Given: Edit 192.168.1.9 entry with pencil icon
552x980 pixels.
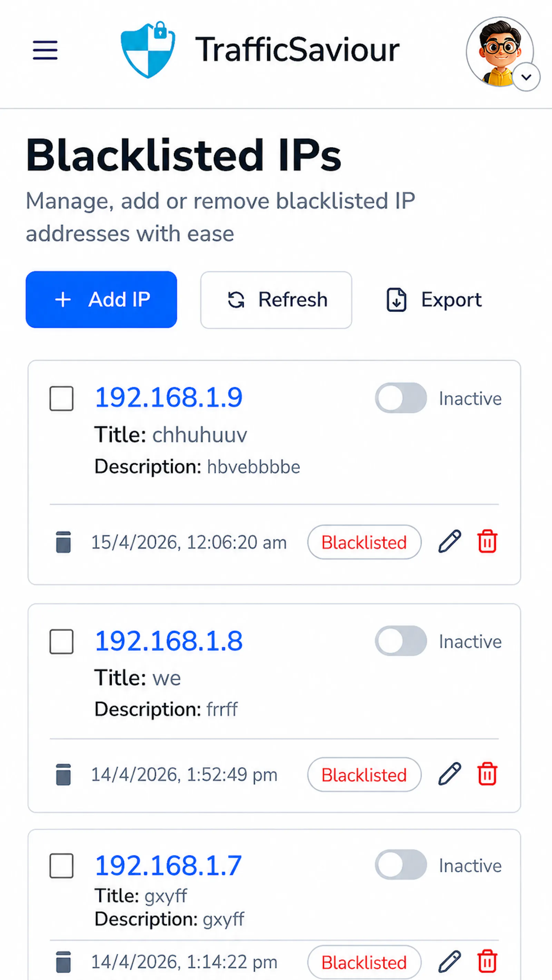Looking at the screenshot, I should tap(450, 541).
